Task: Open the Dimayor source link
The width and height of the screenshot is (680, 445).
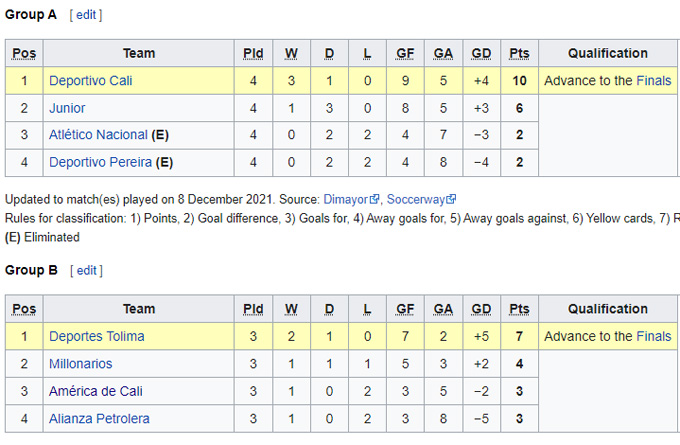Action: [345, 200]
